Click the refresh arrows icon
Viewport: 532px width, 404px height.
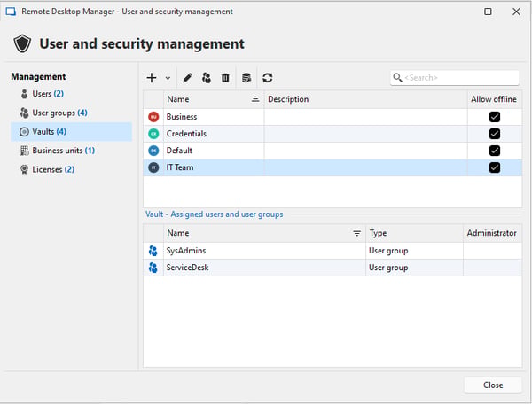click(268, 78)
